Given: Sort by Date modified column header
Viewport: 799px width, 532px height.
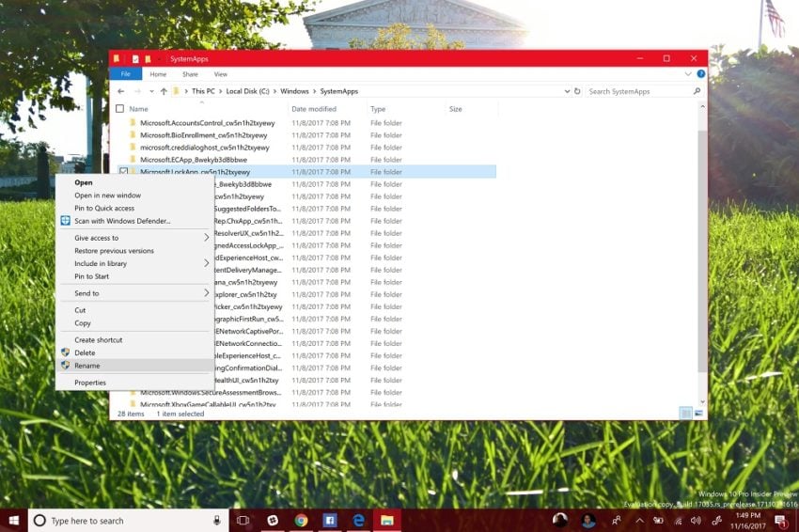Looking at the screenshot, I should tap(314, 109).
